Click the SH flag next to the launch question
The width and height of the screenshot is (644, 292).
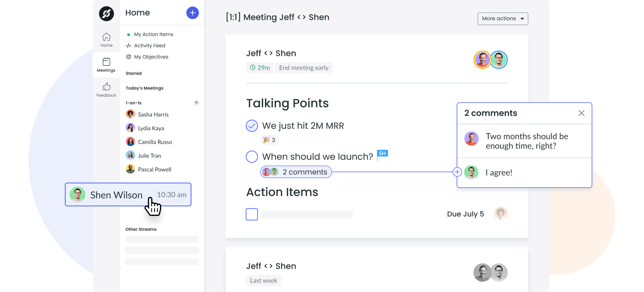pyautogui.click(x=382, y=154)
